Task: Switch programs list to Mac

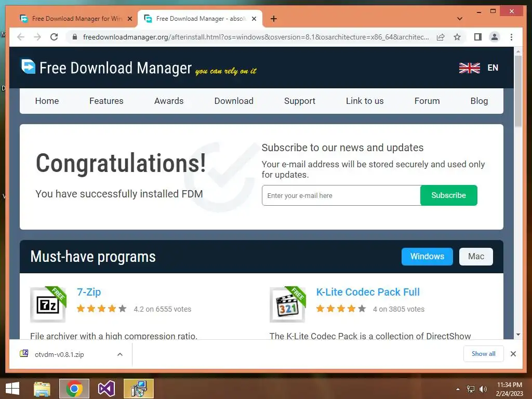Action: point(476,257)
